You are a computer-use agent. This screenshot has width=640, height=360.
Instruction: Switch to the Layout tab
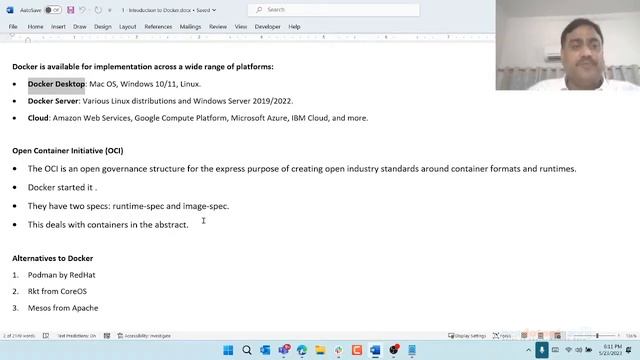point(127,27)
